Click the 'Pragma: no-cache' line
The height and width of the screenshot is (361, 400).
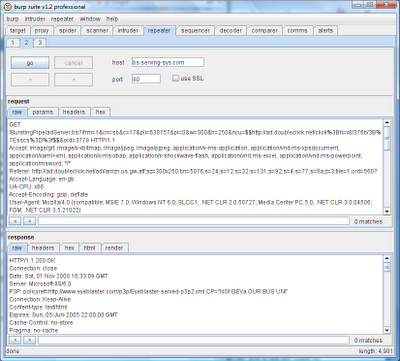[33, 330]
